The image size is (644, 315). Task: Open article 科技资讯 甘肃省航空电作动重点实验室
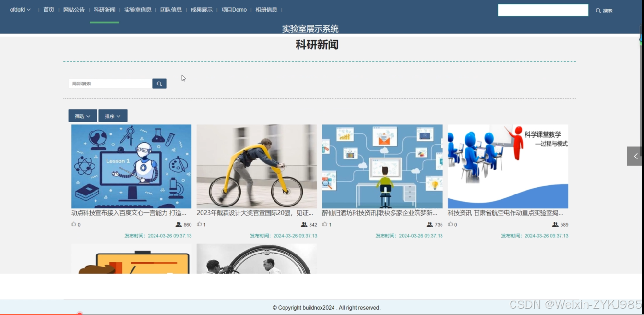click(x=505, y=213)
